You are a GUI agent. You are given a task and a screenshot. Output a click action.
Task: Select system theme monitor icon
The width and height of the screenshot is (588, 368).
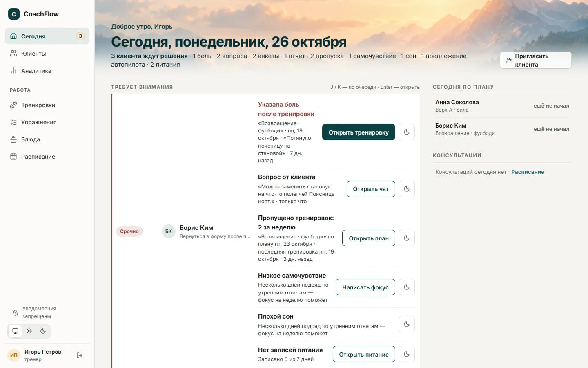pyautogui.click(x=15, y=331)
